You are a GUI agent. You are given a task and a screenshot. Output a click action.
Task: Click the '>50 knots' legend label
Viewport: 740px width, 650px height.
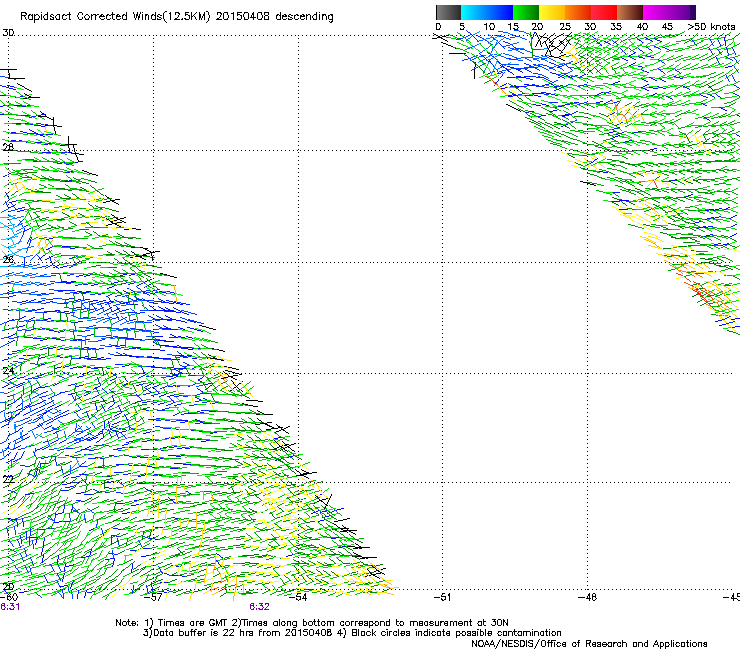point(711,26)
